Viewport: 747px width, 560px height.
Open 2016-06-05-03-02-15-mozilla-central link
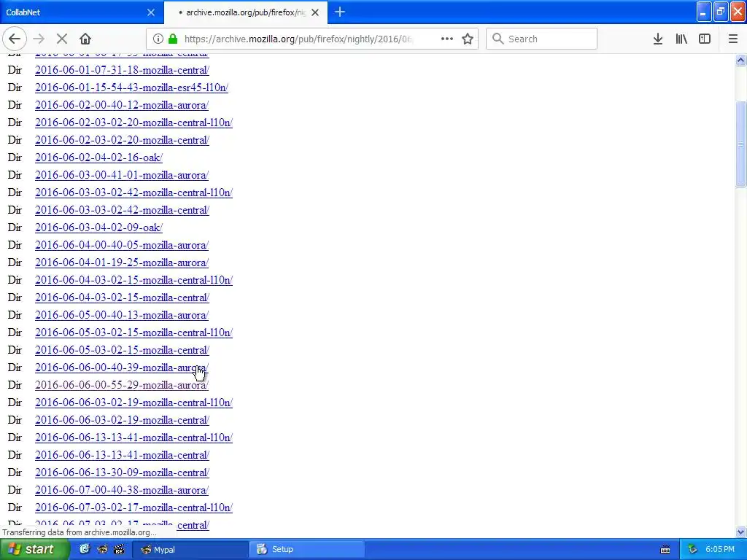point(122,350)
